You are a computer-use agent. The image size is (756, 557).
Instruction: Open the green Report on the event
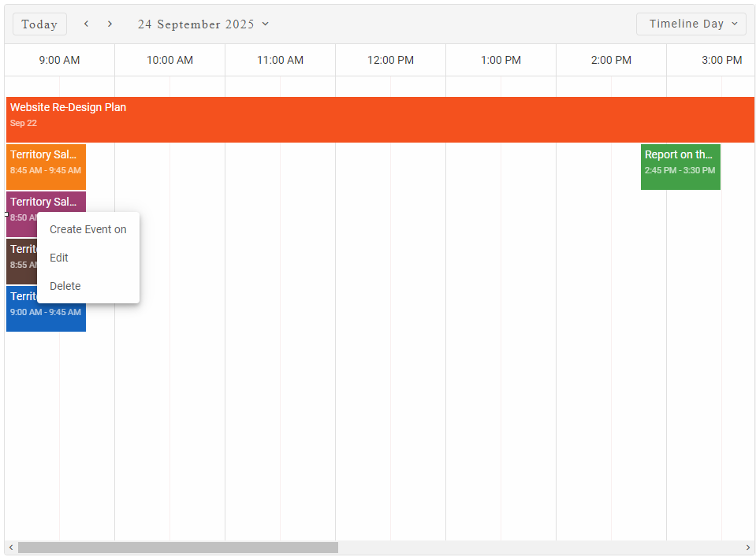[x=680, y=166]
